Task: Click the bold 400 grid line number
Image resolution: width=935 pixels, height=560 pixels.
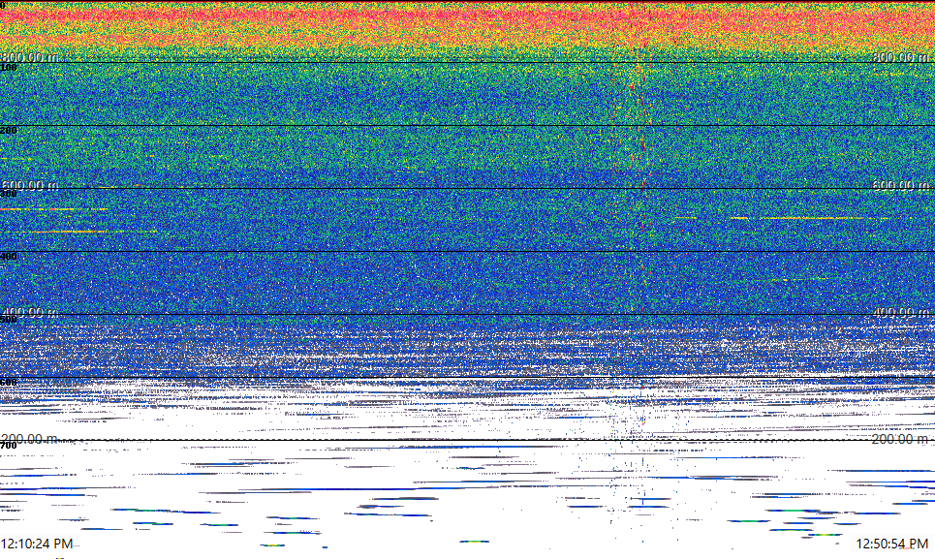Action: pos(9,257)
